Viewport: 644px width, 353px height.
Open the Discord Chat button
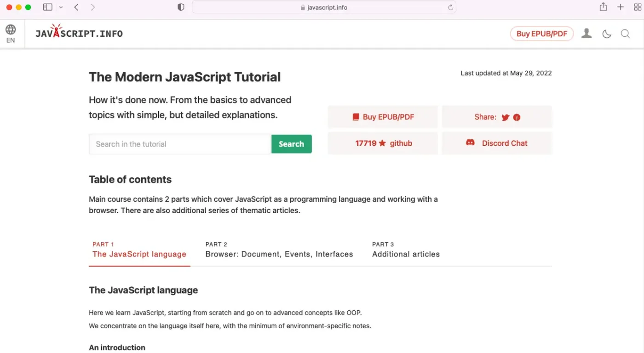tap(497, 143)
